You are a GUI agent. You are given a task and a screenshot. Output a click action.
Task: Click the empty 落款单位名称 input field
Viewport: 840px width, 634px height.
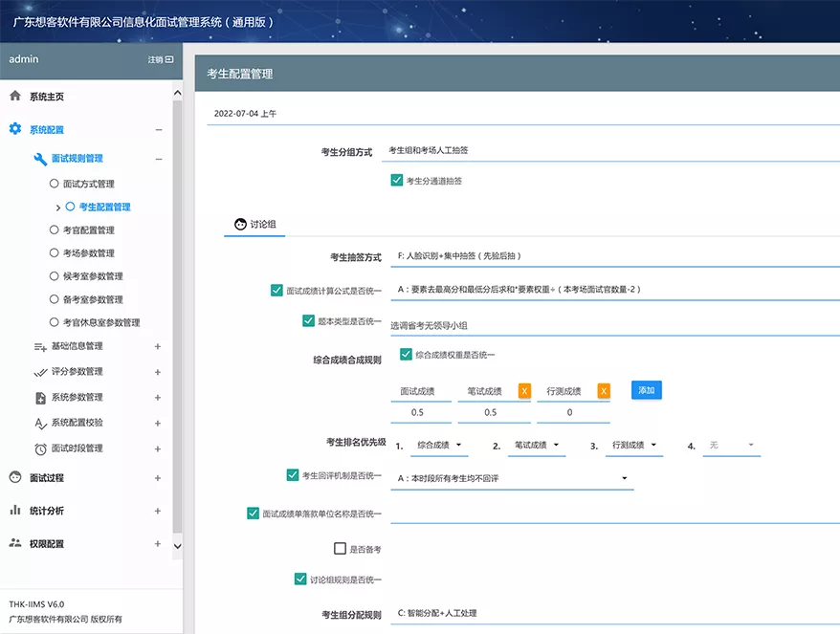[615, 514]
